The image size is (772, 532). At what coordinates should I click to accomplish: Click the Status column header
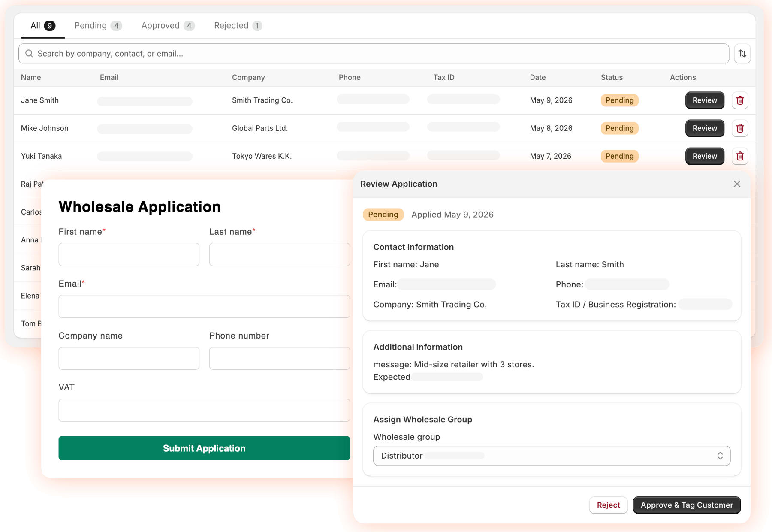coord(612,77)
